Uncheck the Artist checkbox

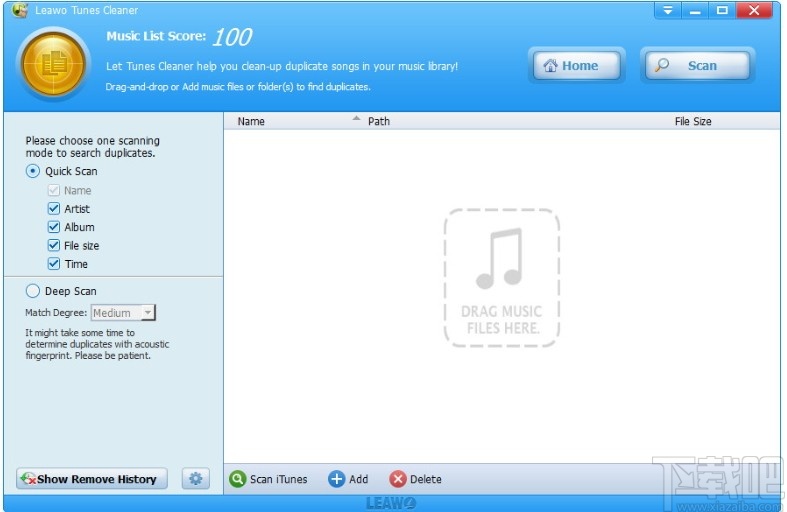(x=54, y=208)
